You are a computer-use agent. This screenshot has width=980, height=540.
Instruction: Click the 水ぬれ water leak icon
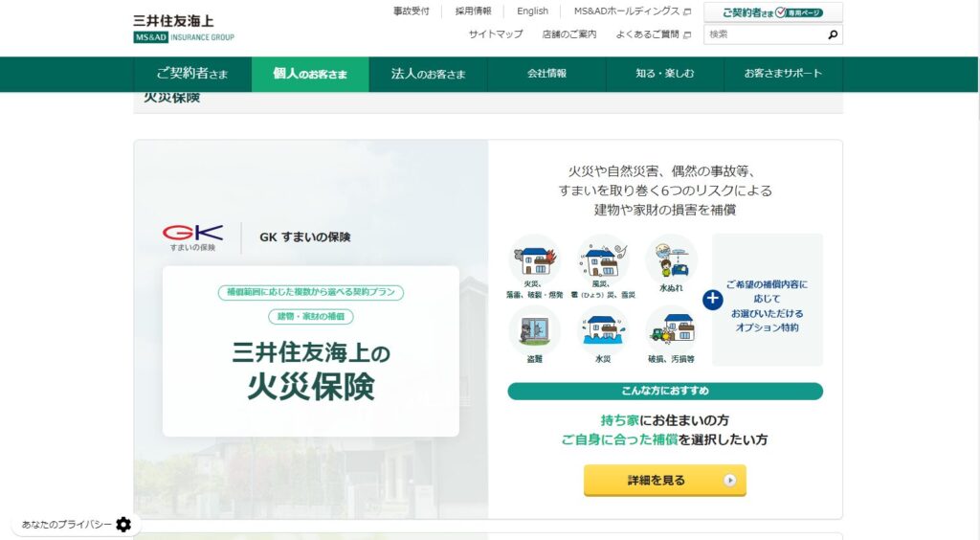[x=671, y=259]
